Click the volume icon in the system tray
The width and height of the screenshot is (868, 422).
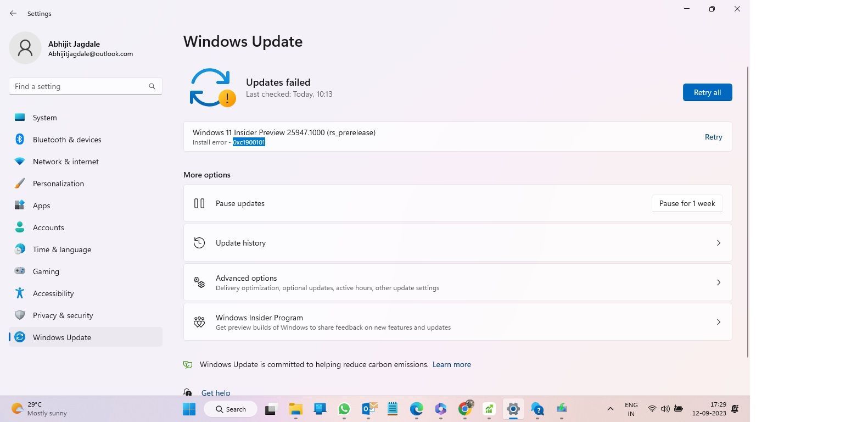[x=665, y=409]
